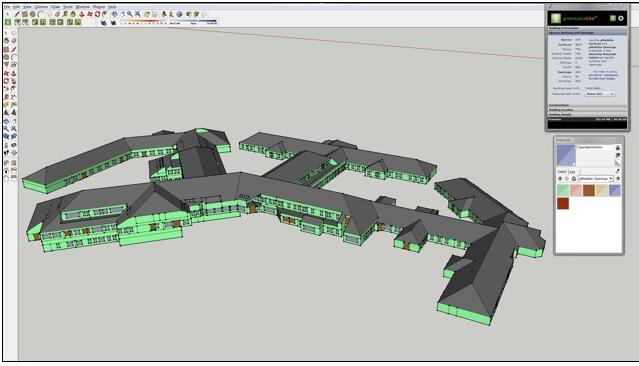Pick the dark red material swatch
The width and height of the screenshot is (639, 366).
click(563, 203)
